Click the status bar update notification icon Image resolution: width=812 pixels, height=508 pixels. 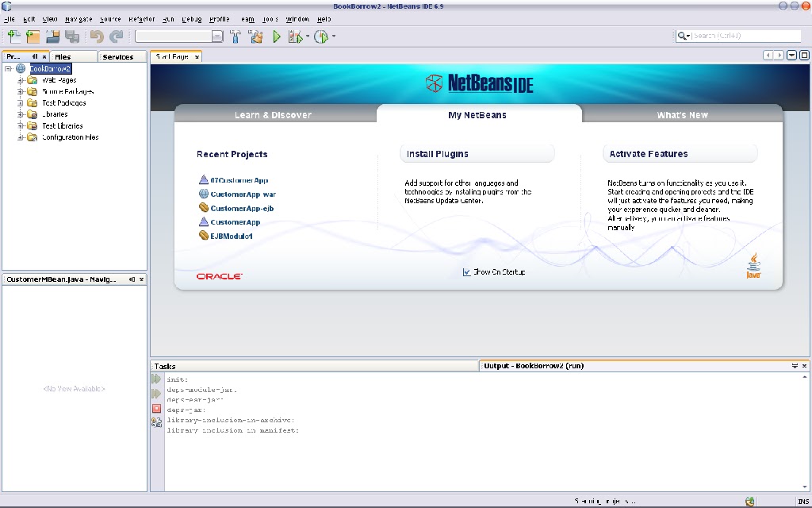(750, 502)
